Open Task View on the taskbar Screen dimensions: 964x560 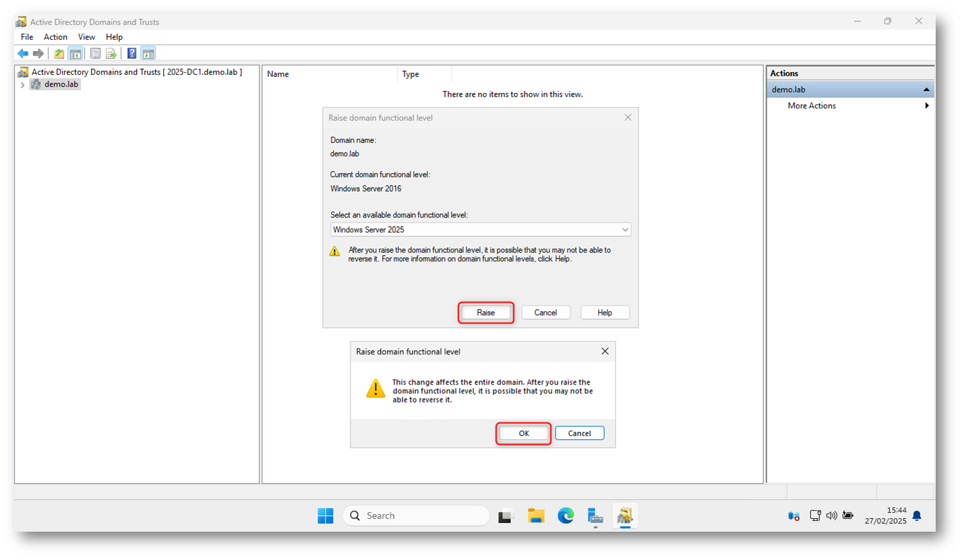click(506, 516)
